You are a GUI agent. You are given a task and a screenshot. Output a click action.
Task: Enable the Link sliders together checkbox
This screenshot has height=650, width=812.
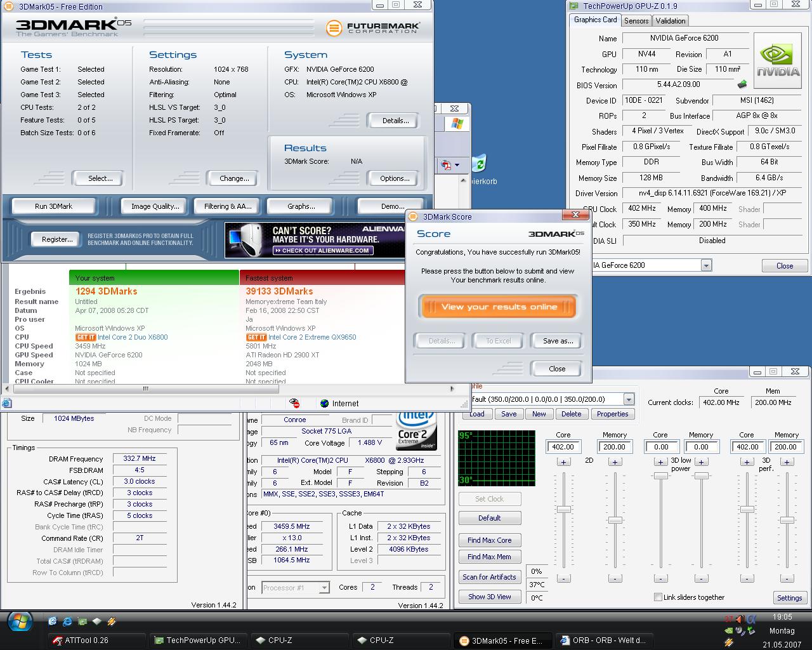[658, 597]
